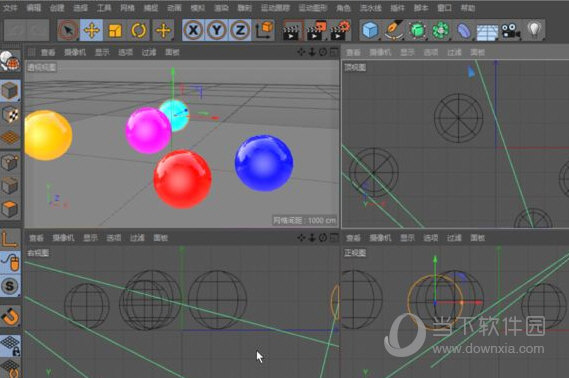Switch to Model mode cube icon
This screenshot has height=378, width=569.
click(x=10, y=91)
